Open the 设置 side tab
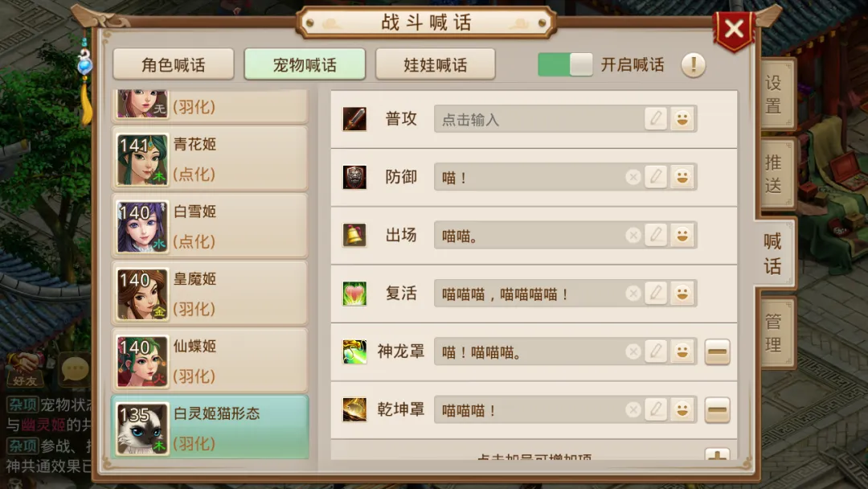This screenshot has height=489, width=868. (x=774, y=95)
